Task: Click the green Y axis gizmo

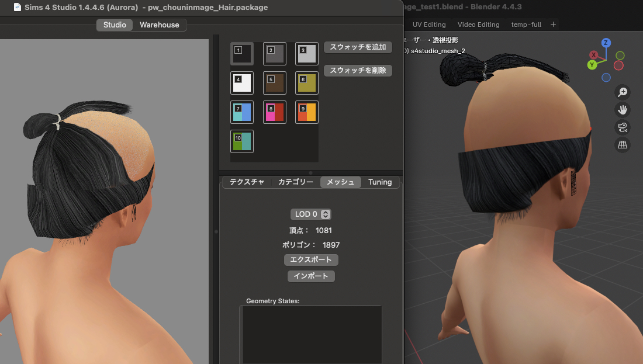Action: click(592, 65)
